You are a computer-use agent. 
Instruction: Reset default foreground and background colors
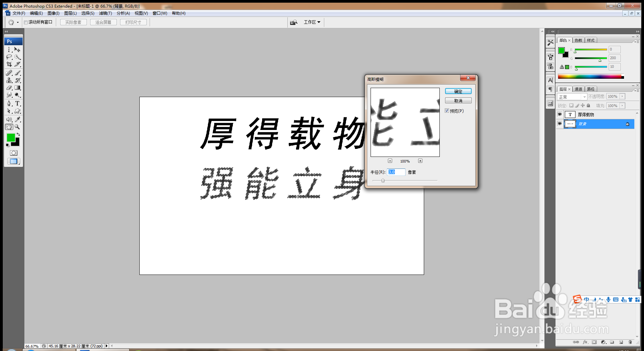coord(8,145)
